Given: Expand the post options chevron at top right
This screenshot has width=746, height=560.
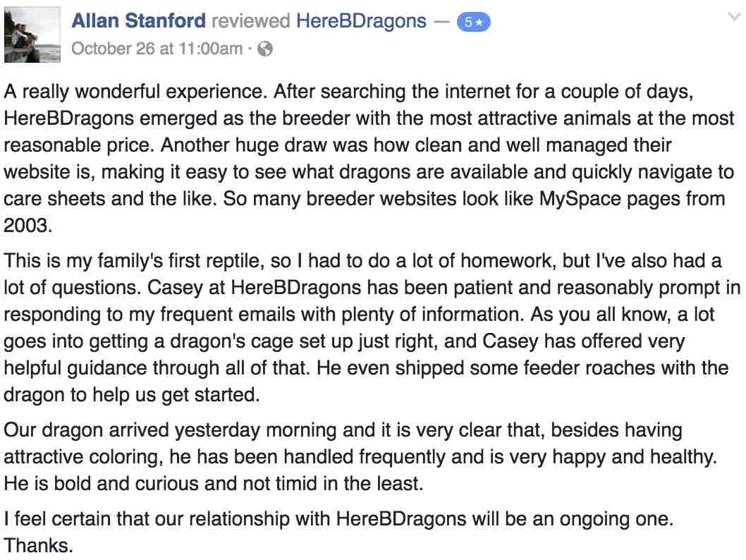Looking at the screenshot, I should 735,17.
